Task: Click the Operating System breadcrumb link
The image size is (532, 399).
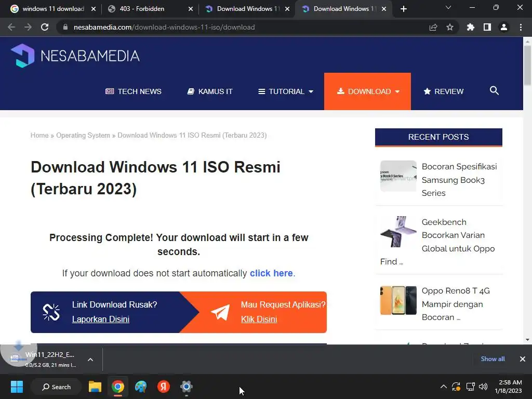Action: pyautogui.click(x=83, y=136)
